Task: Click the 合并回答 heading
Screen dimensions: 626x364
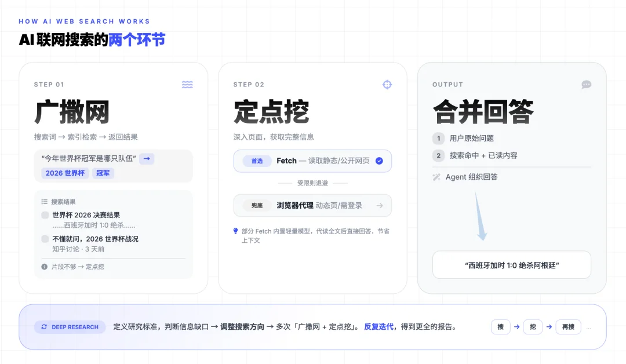Action: coord(483,112)
